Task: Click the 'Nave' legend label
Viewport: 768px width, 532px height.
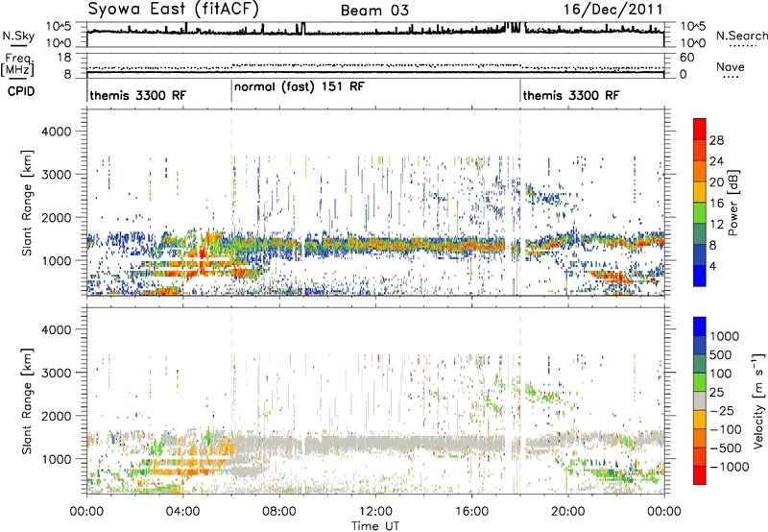Action: (x=731, y=67)
